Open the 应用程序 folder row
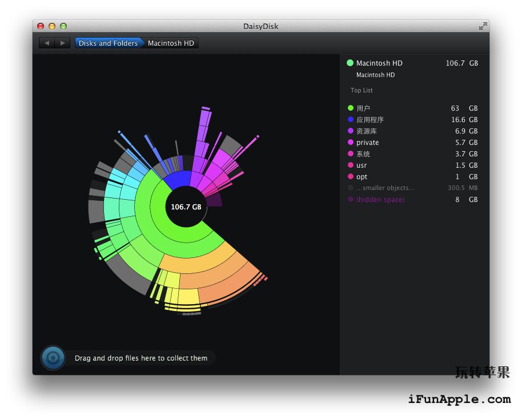Screen dimensions: 522x420 (x=412, y=120)
